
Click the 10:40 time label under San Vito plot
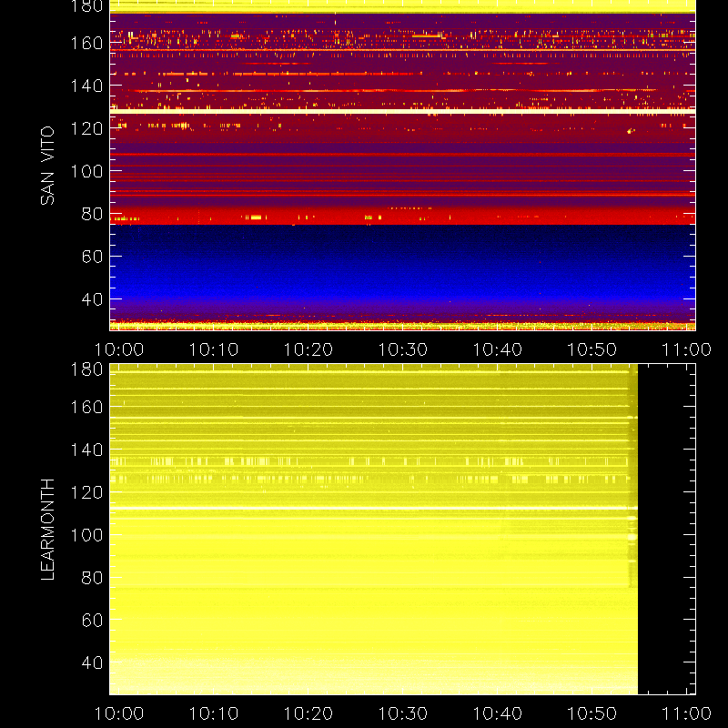(497, 349)
